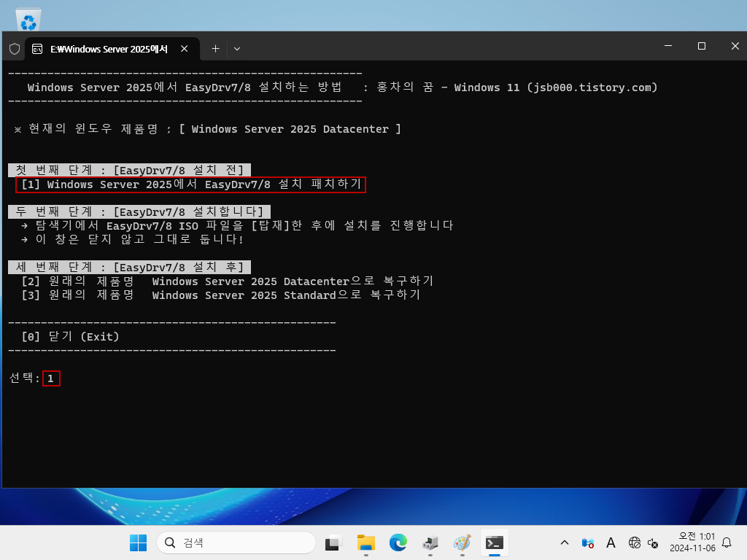
Task: Click line [2] Datacenter으로 복구하기
Action: (227, 281)
